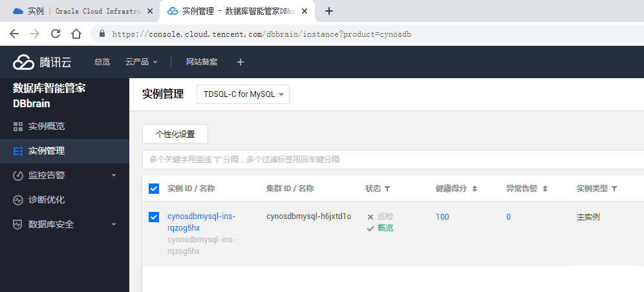Viewport: 644px width, 292px height.
Task: Filter by 实例类型 funnel icon
Action: pyautogui.click(x=614, y=189)
